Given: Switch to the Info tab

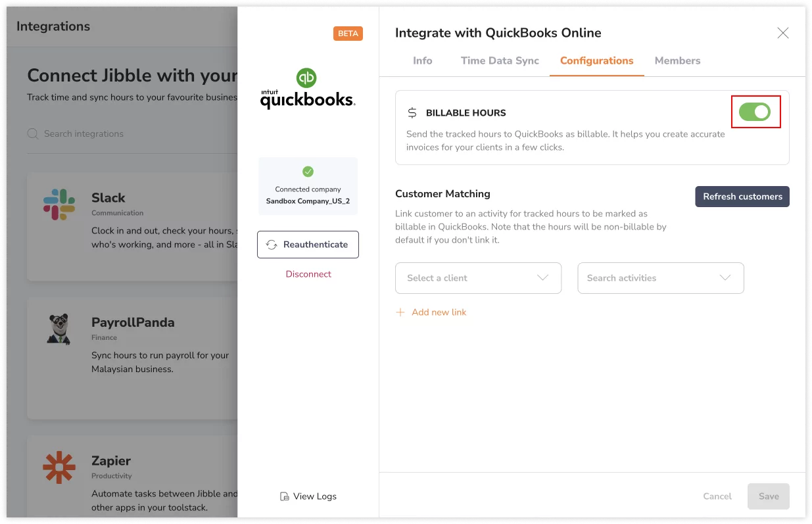Looking at the screenshot, I should pos(423,60).
